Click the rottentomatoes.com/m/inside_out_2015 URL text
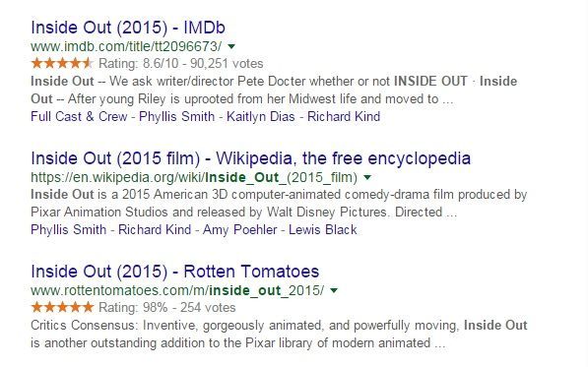The image size is (588, 367). (177, 290)
